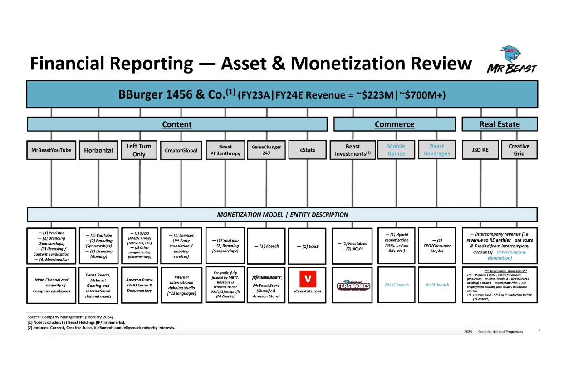This screenshot has width=588, height=365.
Task: Click 'Source: Company Management (February 2024)' line
Action: pos(70,316)
